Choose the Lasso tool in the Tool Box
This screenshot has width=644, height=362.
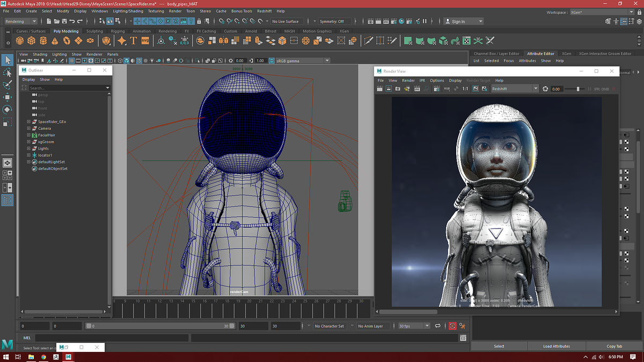pyautogui.click(x=8, y=72)
